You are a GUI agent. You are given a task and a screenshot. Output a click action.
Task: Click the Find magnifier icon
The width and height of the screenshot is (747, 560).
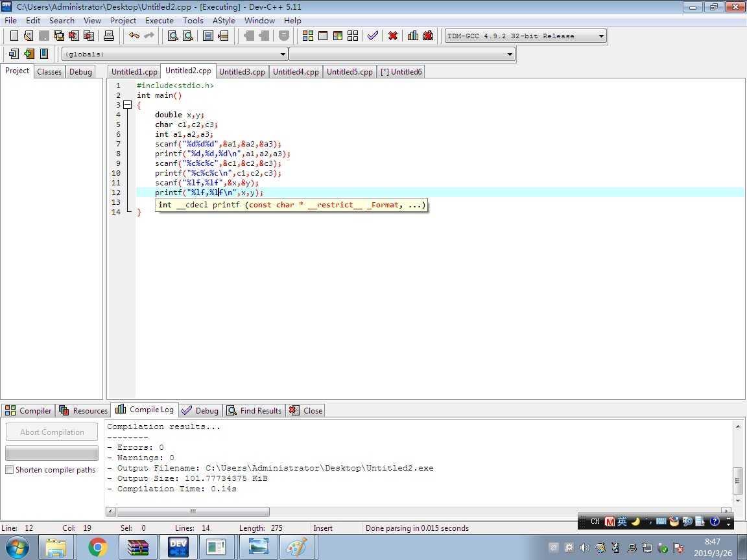point(173,36)
